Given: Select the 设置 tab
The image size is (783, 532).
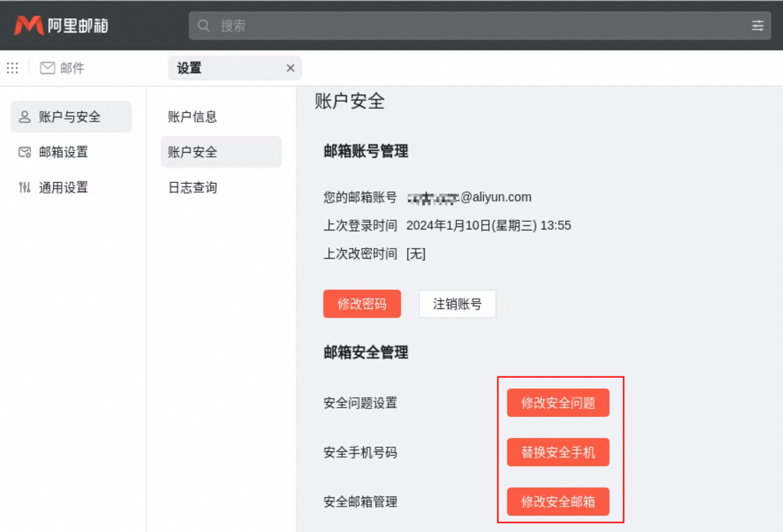Looking at the screenshot, I should point(189,68).
